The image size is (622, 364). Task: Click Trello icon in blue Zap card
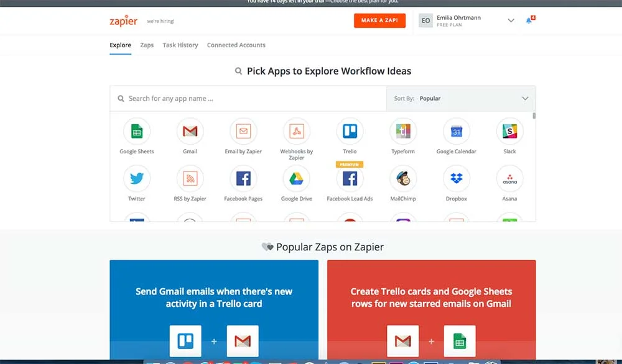tap(185, 341)
